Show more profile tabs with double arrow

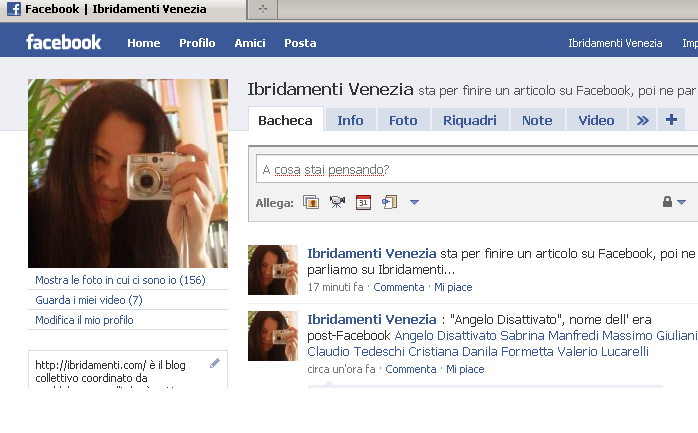(642, 120)
